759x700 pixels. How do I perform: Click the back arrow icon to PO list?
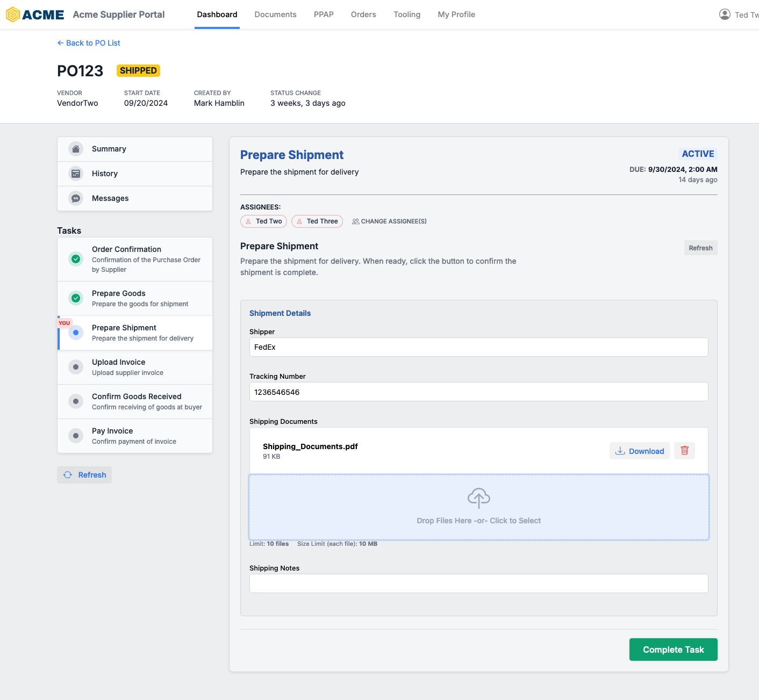click(60, 43)
